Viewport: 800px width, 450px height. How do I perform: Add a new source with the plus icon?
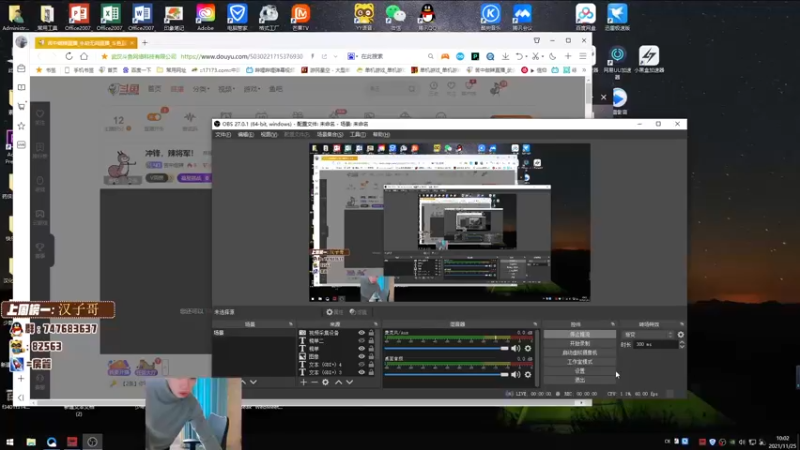304,382
